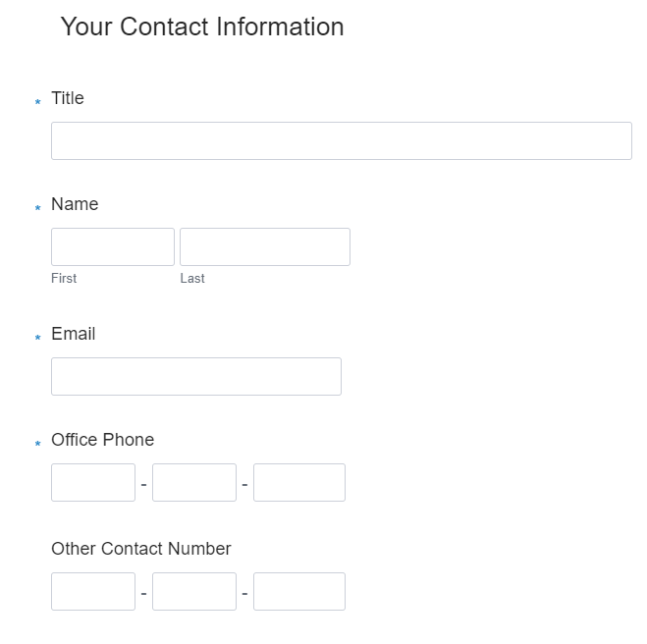
Task: Focus the last Office Phone box
Action: (299, 482)
